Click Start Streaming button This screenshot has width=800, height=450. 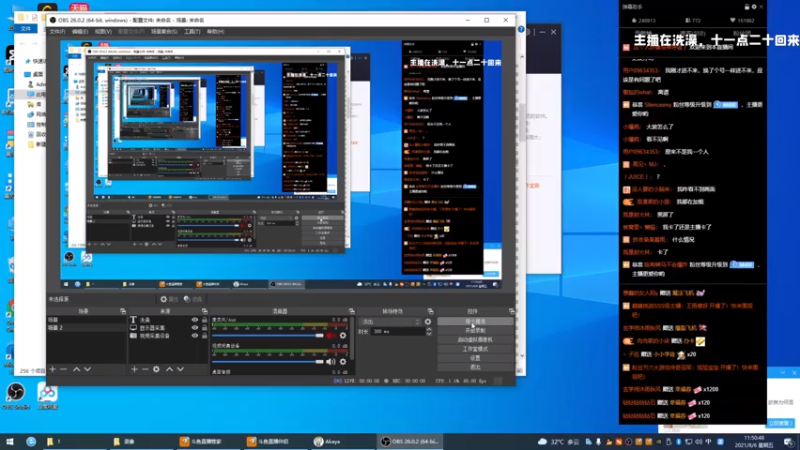click(475, 322)
